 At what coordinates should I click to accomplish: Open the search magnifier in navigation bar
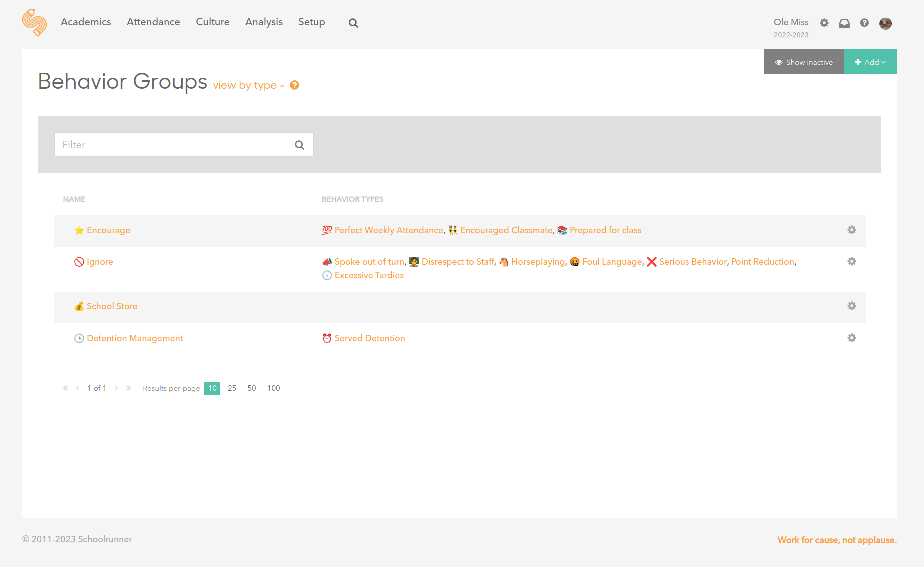353,23
